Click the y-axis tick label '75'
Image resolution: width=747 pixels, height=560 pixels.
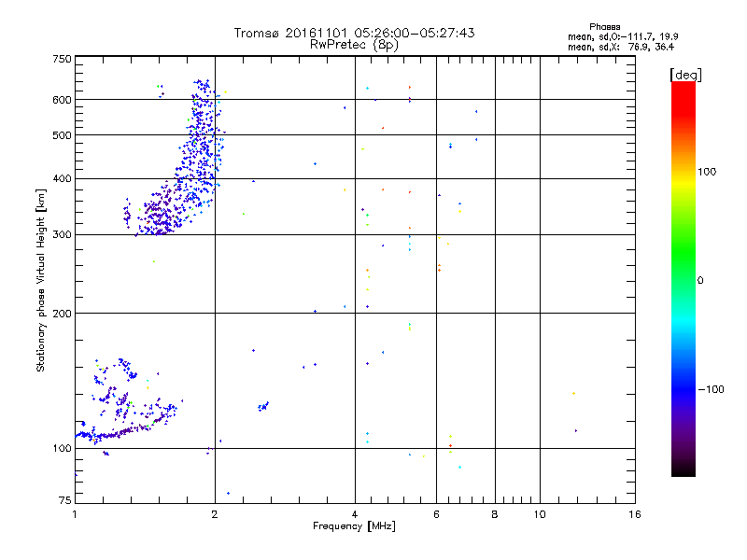coord(65,500)
